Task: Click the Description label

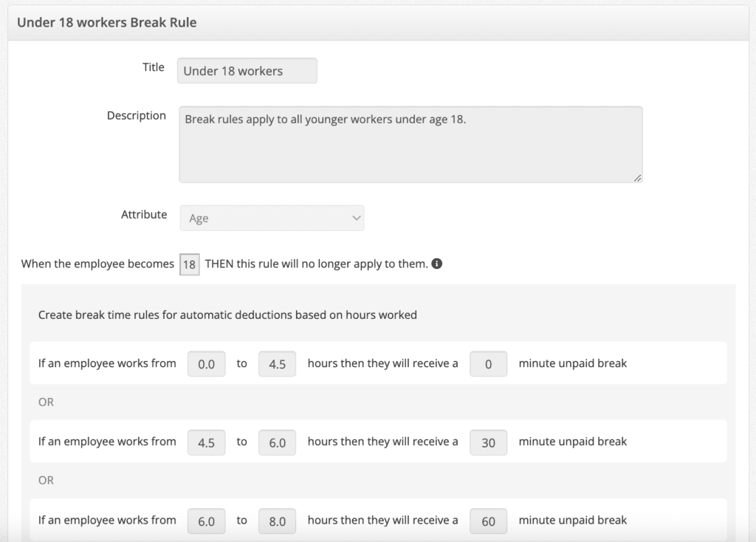Action: coord(137,116)
